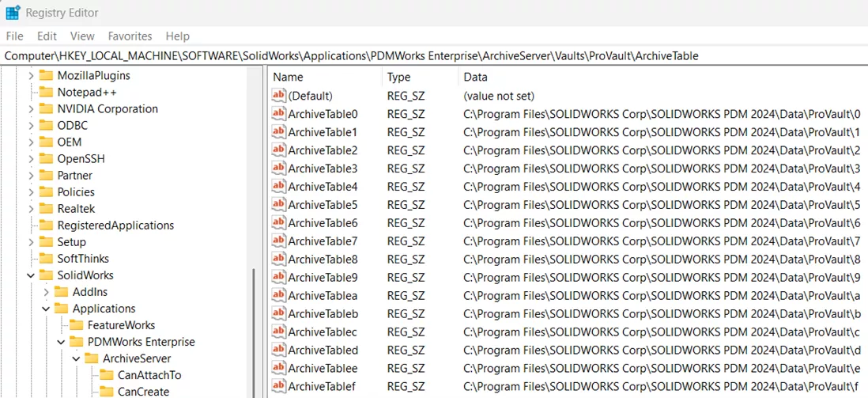Select the SoftThinks key
868x398 pixels.
click(83, 258)
